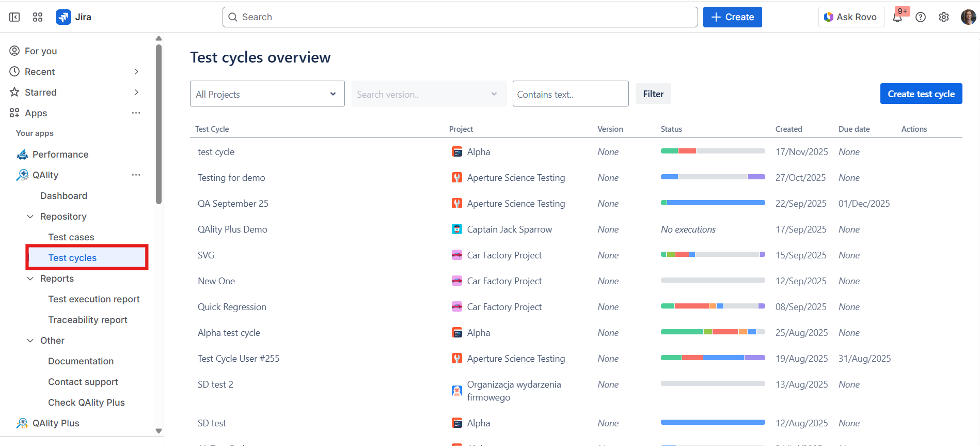
Task: Focus the top Search field
Action: pyautogui.click(x=460, y=17)
